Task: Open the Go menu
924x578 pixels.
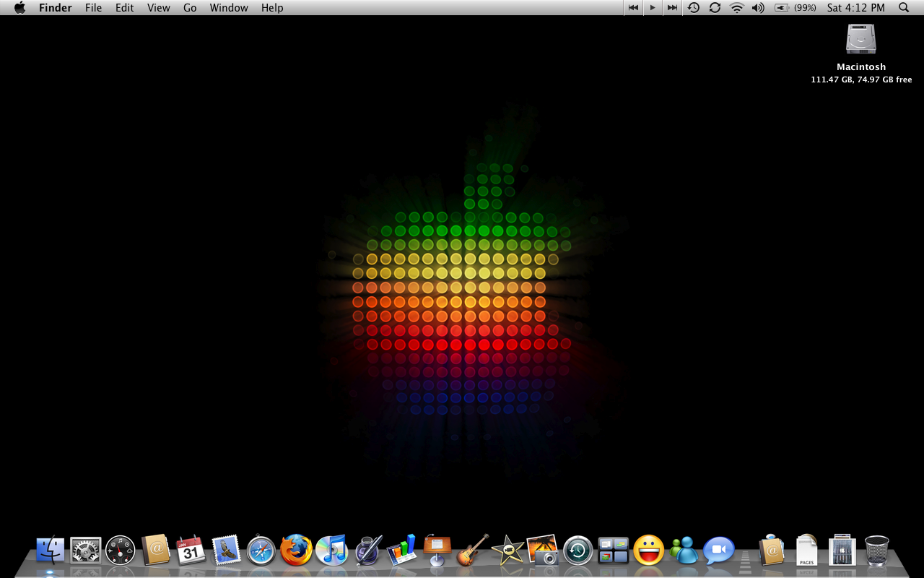Action: coord(190,7)
